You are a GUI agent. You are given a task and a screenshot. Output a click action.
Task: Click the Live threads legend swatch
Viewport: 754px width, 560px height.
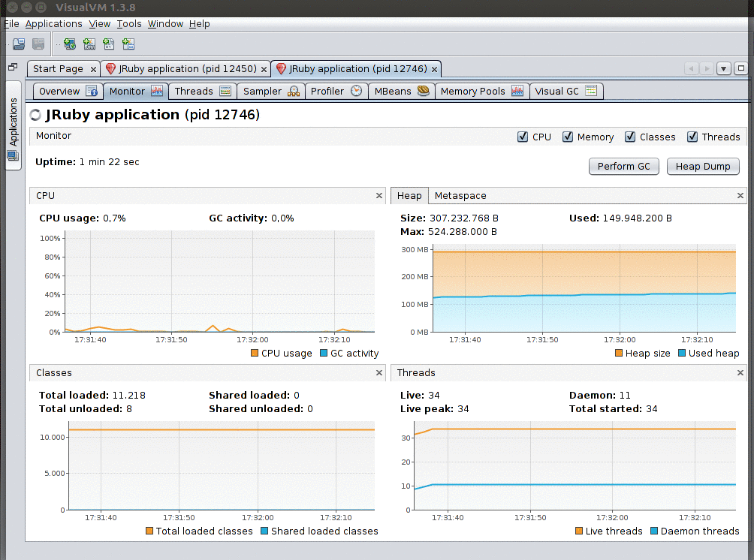579,531
